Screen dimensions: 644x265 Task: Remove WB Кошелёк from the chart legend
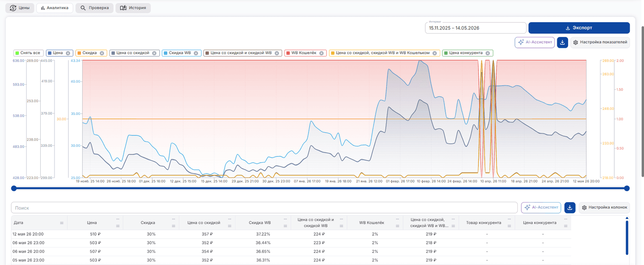pos(322,53)
